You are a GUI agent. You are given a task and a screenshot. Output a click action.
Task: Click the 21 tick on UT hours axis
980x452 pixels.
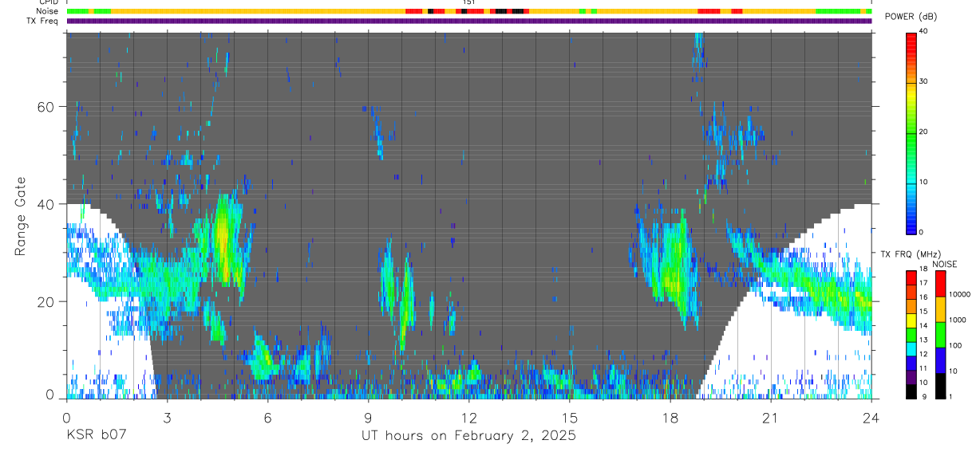coord(770,418)
